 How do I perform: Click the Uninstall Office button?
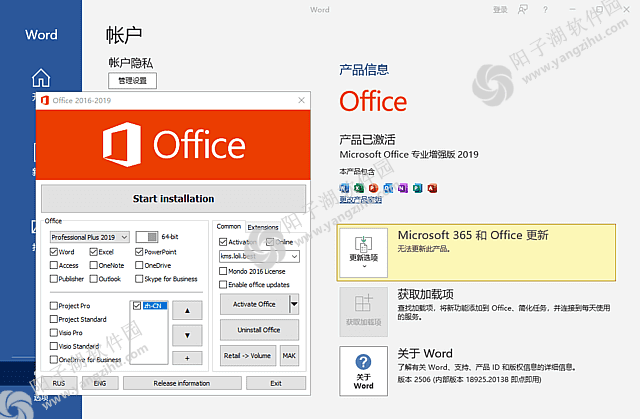coord(259,330)
